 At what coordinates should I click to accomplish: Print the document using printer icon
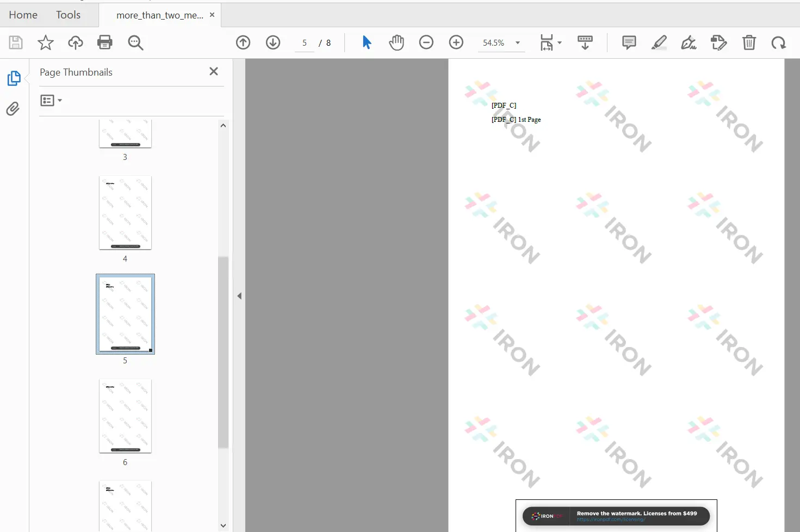pos(105,42)
